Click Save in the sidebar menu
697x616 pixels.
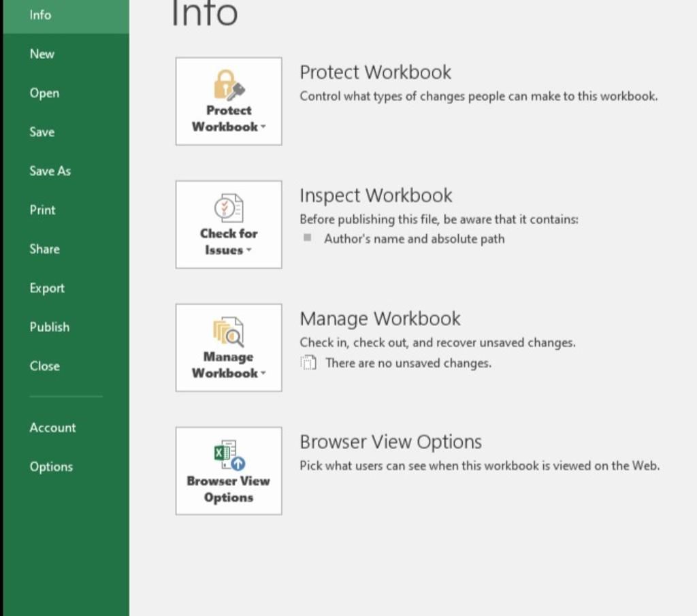click(x=42, y=132)
